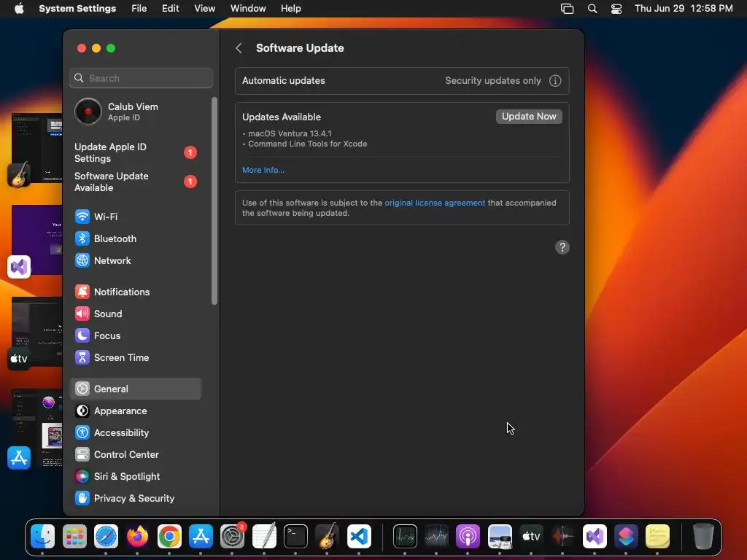Open the File menu
The image size is (747, 560).
(139, 9)
